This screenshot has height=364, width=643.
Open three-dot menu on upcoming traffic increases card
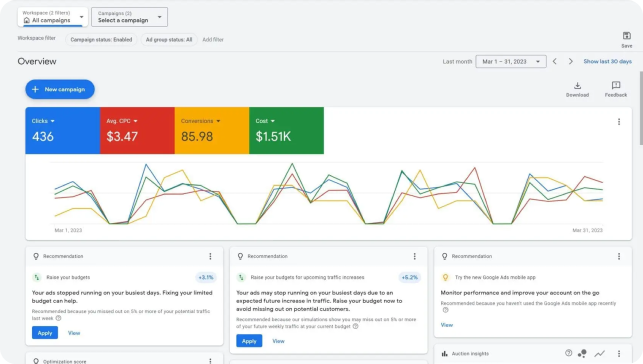click(415, 256)
